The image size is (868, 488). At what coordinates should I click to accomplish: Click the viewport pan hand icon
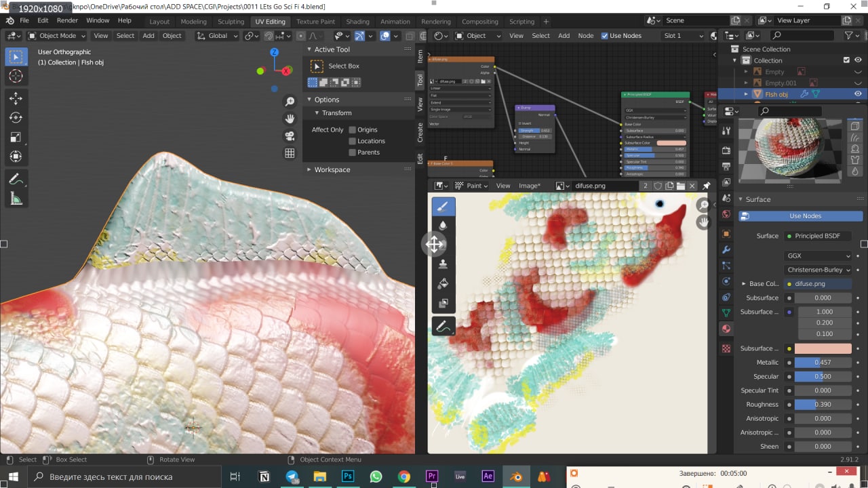tap(290, 119)
